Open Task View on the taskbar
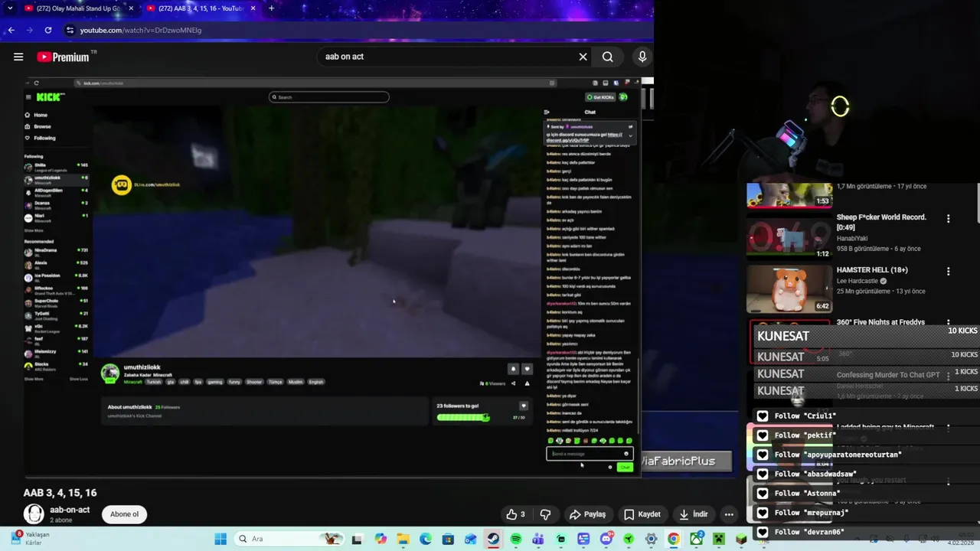This screenshot has height=551, width=980. pos(357,539)
